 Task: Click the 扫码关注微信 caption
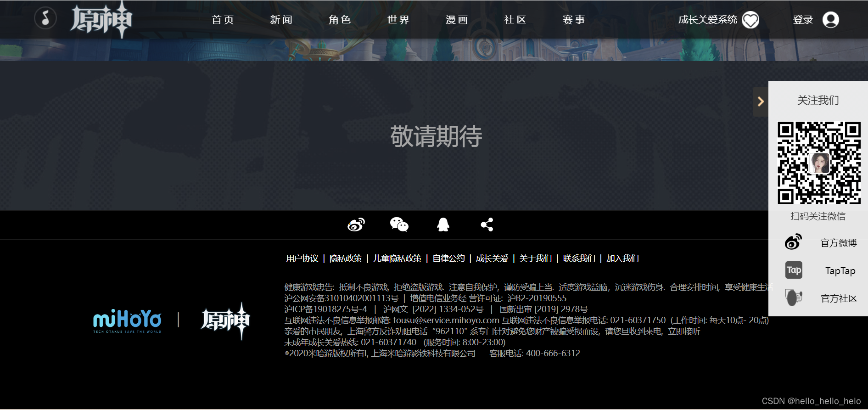pyautogui.click(x=818, y=216)
